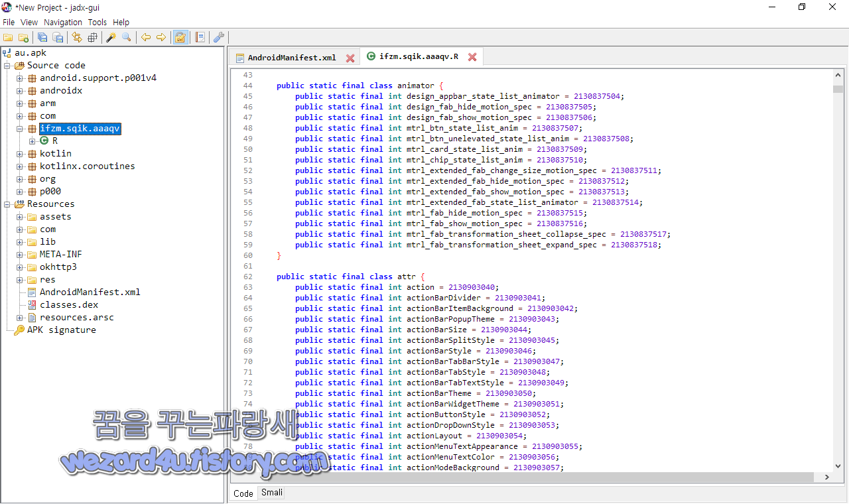Expand the R class node
The image size is (849, 504).
33,141
